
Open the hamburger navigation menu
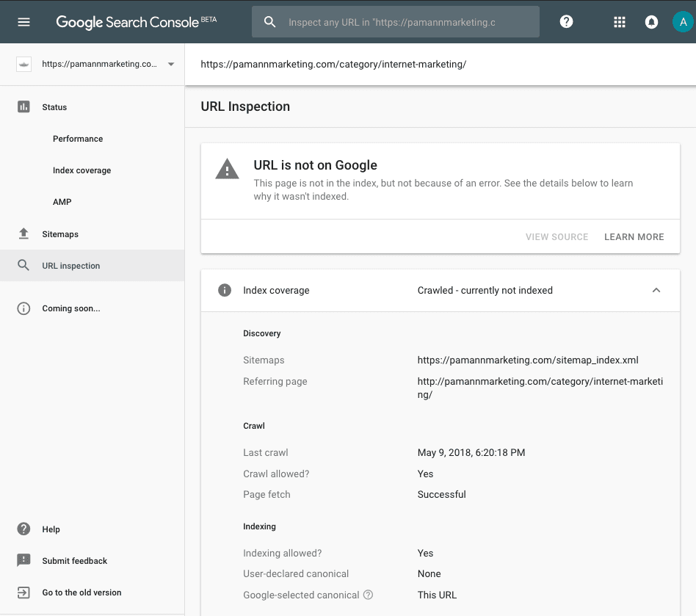point(23,22)
